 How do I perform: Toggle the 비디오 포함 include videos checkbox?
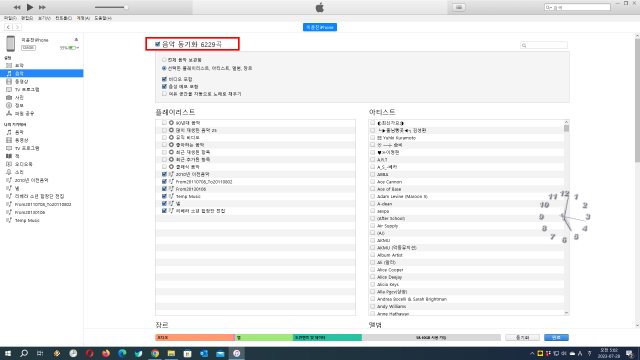point(164,79)
